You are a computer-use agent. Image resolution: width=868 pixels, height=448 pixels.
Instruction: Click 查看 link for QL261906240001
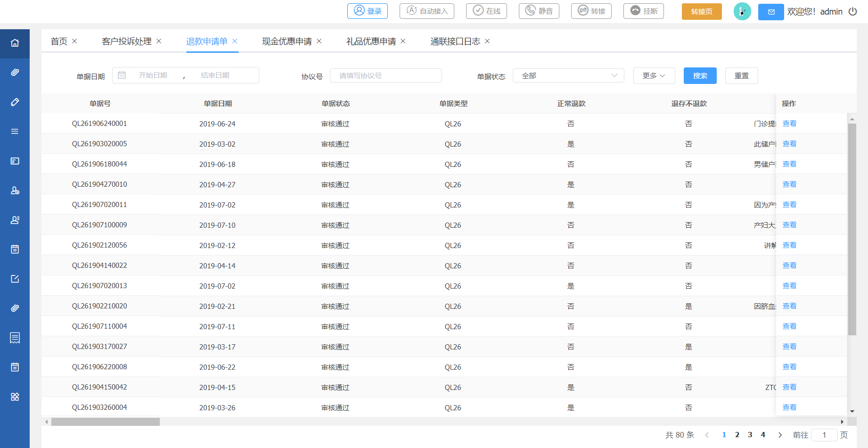pyautogui.click(x=789, y=124)
